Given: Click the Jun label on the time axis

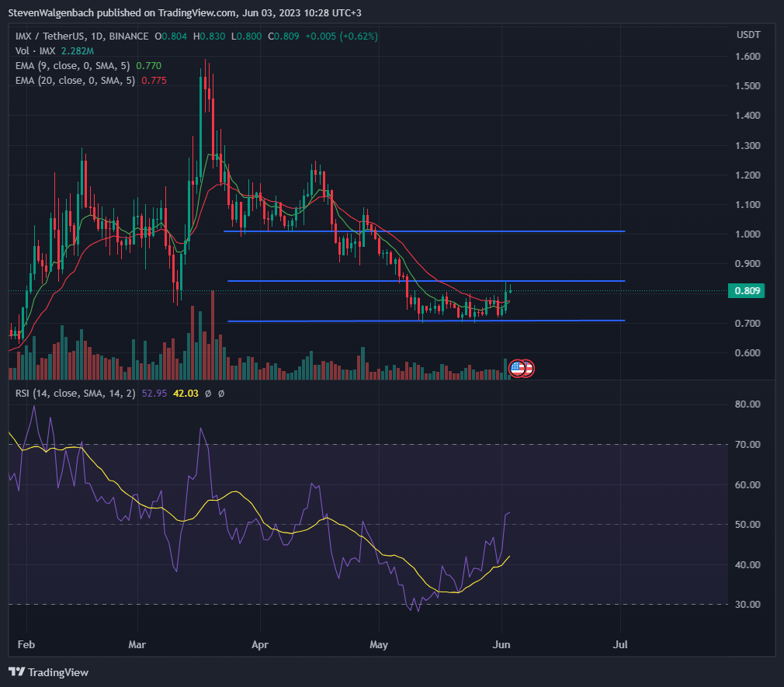Looking at the screenshot, I should click(x=501, y=644).
